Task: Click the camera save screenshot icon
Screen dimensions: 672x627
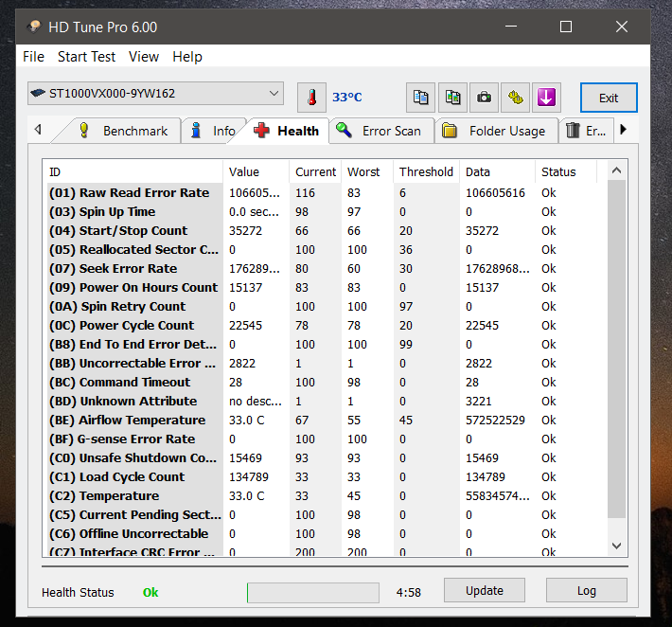Action: coord(484,98)
